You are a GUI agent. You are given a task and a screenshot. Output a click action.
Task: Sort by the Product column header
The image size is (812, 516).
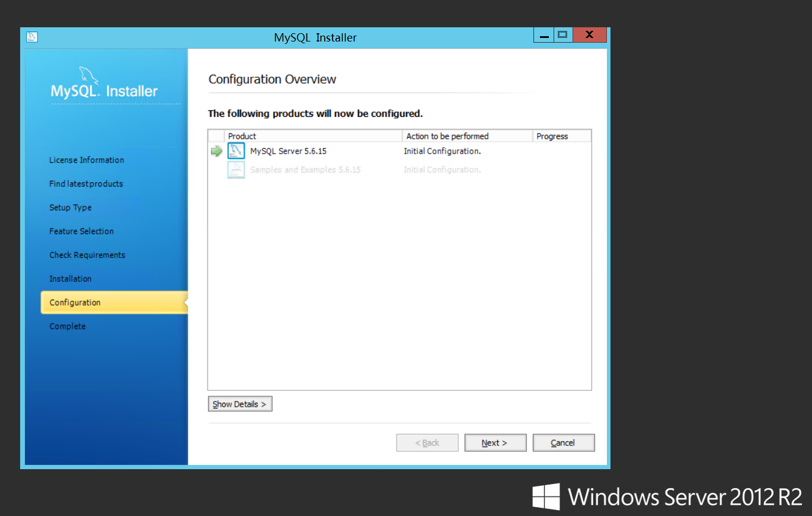pyautogui.click(x=314, y=136)
